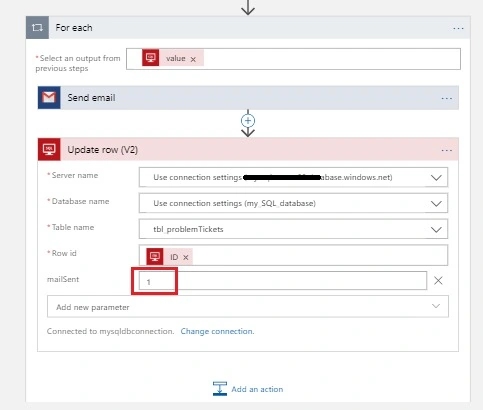Click the Add an action icon
This screenshot has height=410, width=483.
[220, 389]
